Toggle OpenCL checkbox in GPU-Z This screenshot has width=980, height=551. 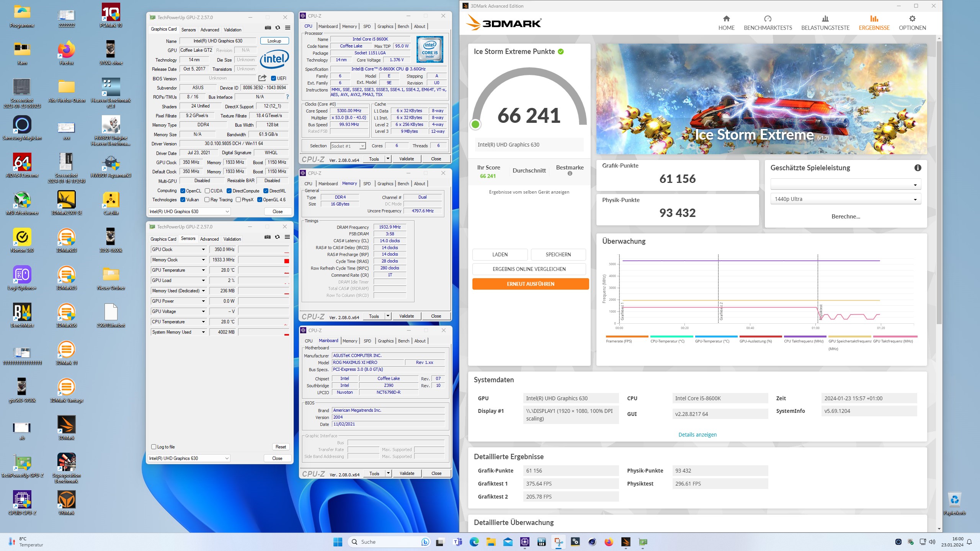pyautogui.click(x=183, y=191)
